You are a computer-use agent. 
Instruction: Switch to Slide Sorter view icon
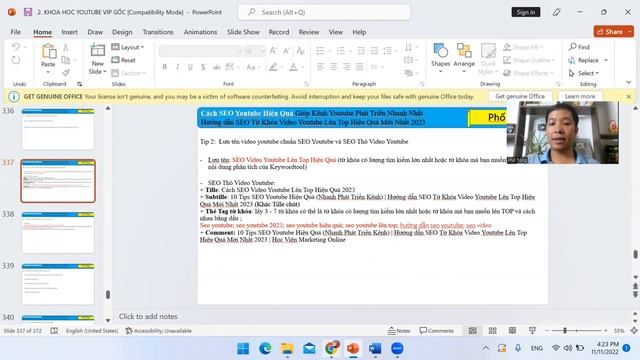coord(493,331)
